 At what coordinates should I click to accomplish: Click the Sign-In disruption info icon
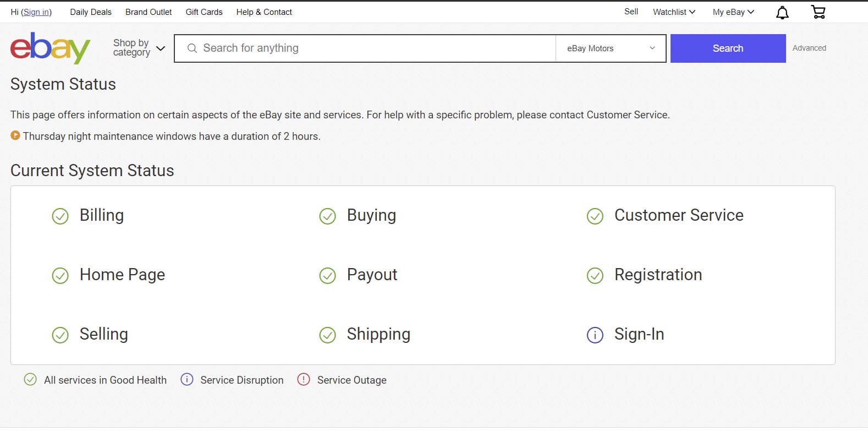595,335
